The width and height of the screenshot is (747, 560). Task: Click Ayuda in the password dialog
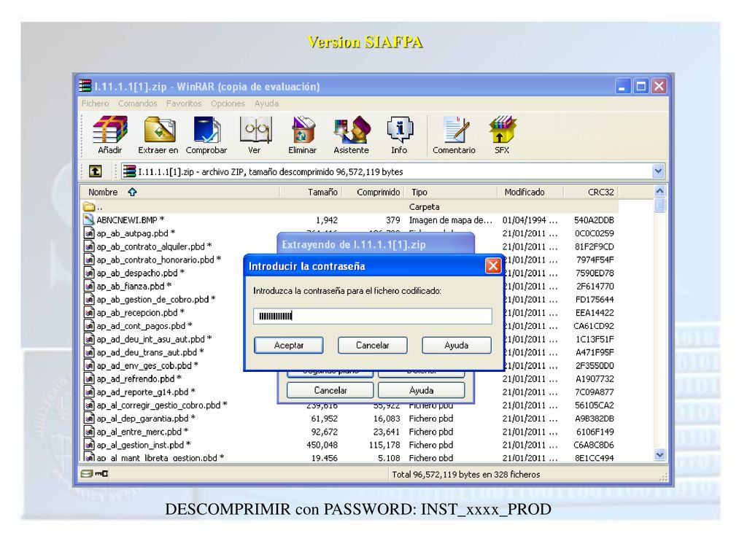point(457,345)
